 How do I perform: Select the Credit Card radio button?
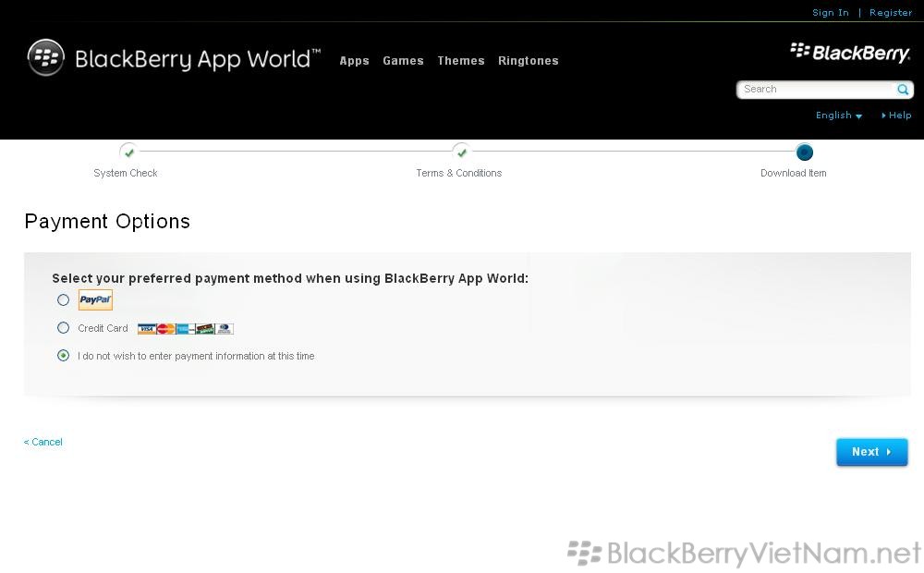coord(63,328)
